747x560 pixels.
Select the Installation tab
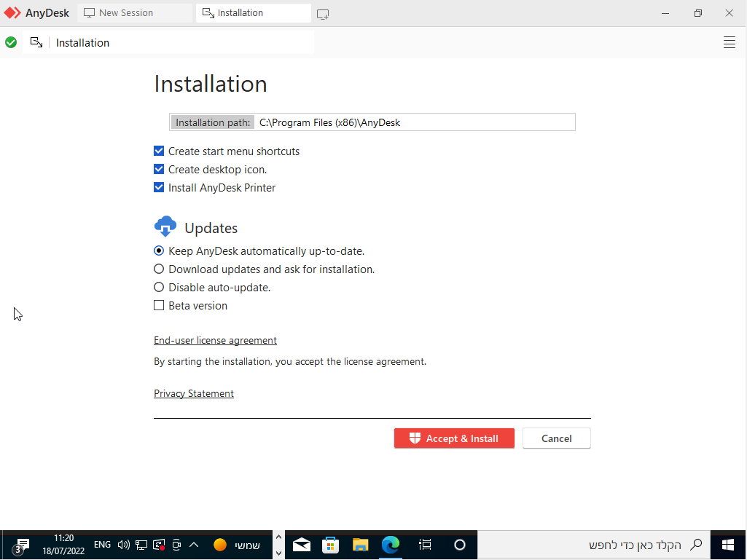click(254, 13)
